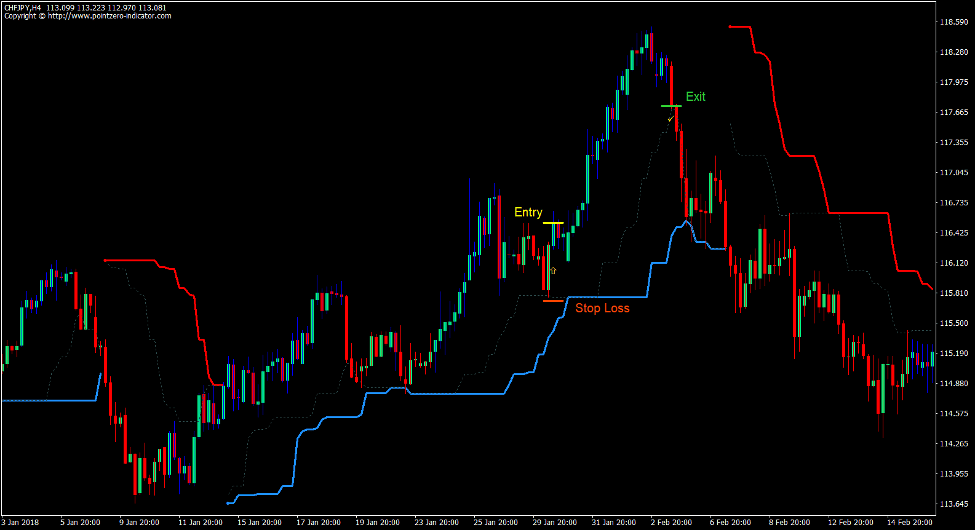This screenshot has height=531, width=977.
Task: Click the 3 Jan 2018 date label
Action: [x=20, y=522]
